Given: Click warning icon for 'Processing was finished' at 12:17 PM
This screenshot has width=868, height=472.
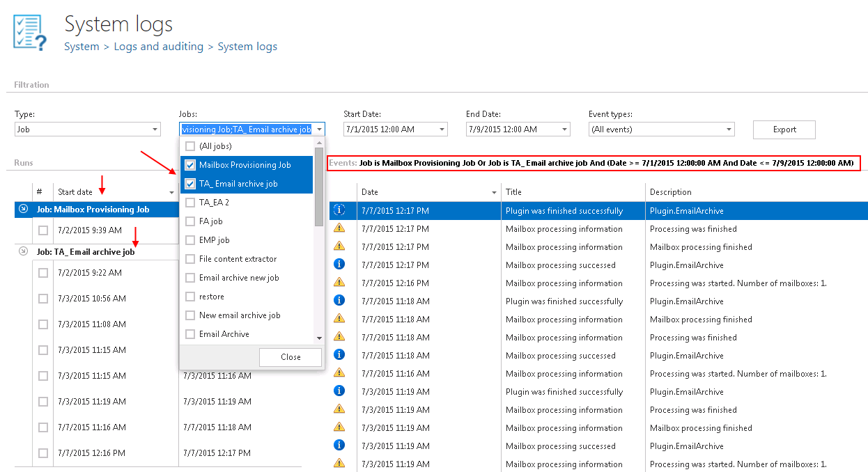Looking at the screenshot, I should coord(339,228).
